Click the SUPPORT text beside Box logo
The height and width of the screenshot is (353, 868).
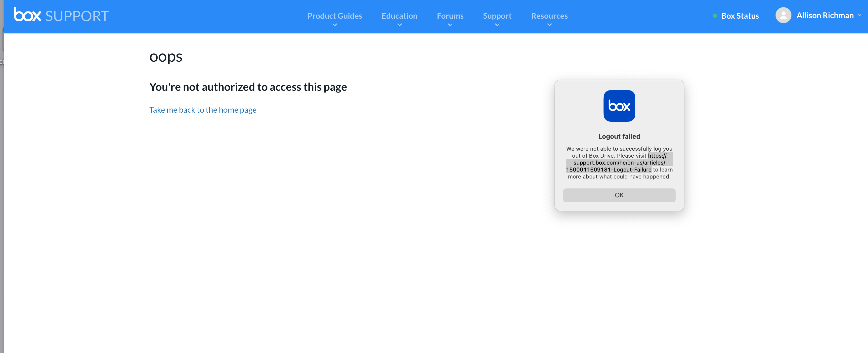coord(77,16)
